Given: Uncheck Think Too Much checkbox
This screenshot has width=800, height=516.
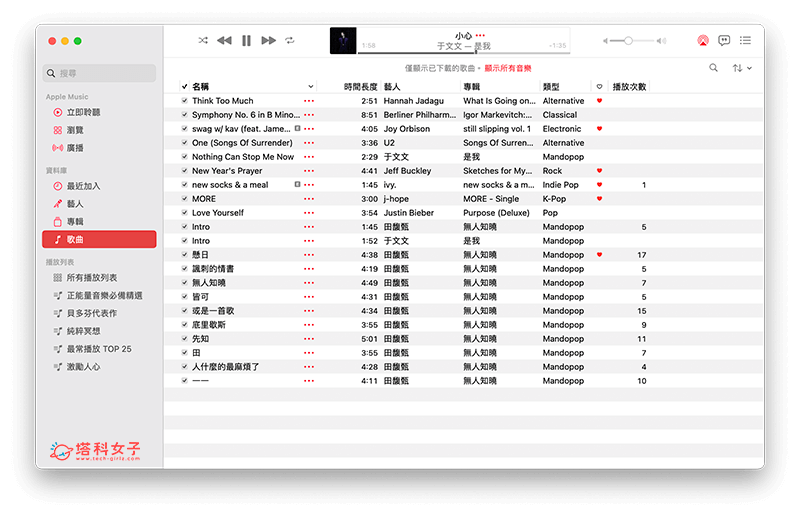Looking at the screenshot, I should click(185, 101).
